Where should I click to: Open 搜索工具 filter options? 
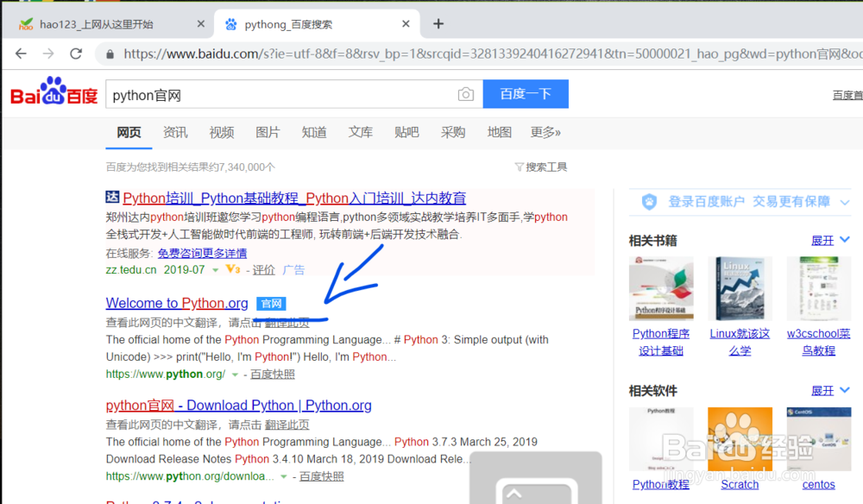541,167
